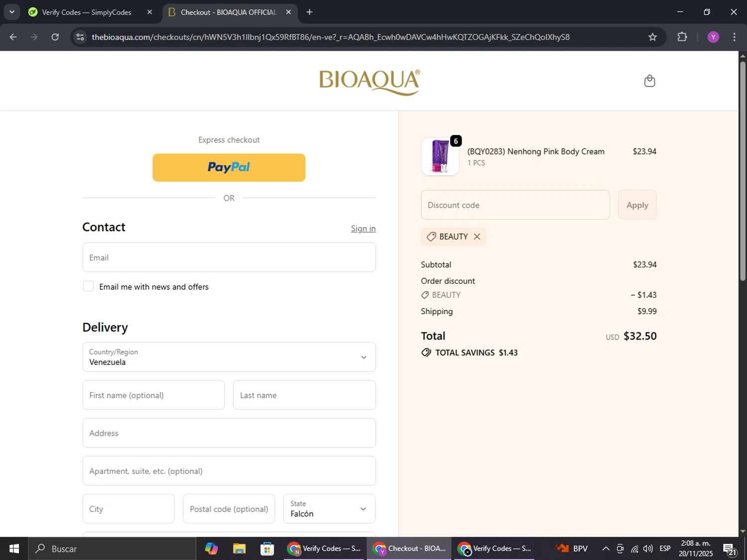
Task: Open Copilot from the taskbar
Action: point(211,549)
